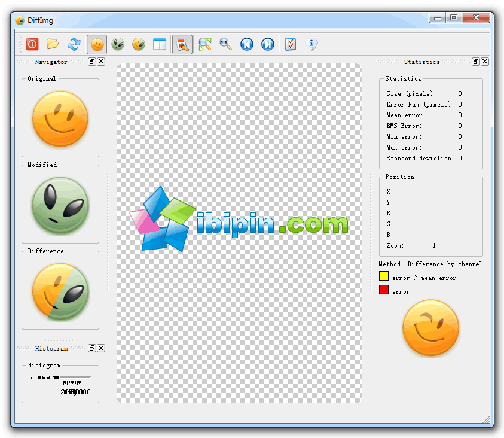Screen dimensions: 504x438
Task: Click the 'error > mean error' legend text
Action: pos(424,278)
